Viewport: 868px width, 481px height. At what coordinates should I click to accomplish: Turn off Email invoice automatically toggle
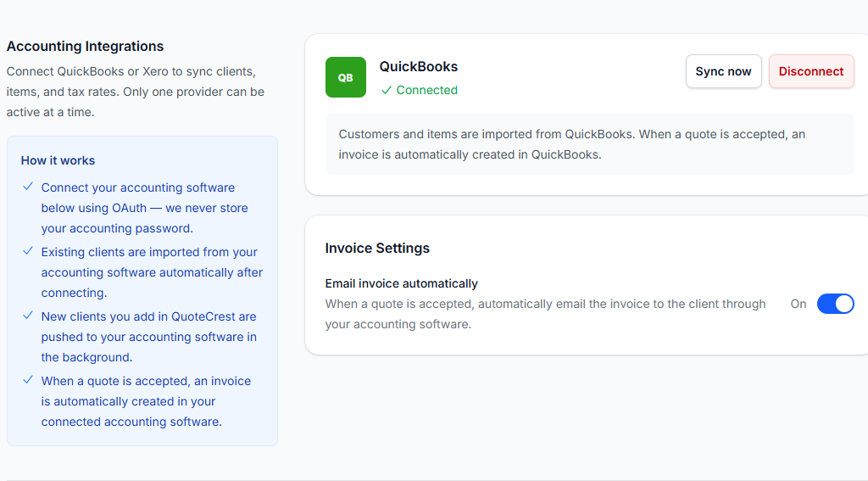pyautogui.click(x=835, y=304)
